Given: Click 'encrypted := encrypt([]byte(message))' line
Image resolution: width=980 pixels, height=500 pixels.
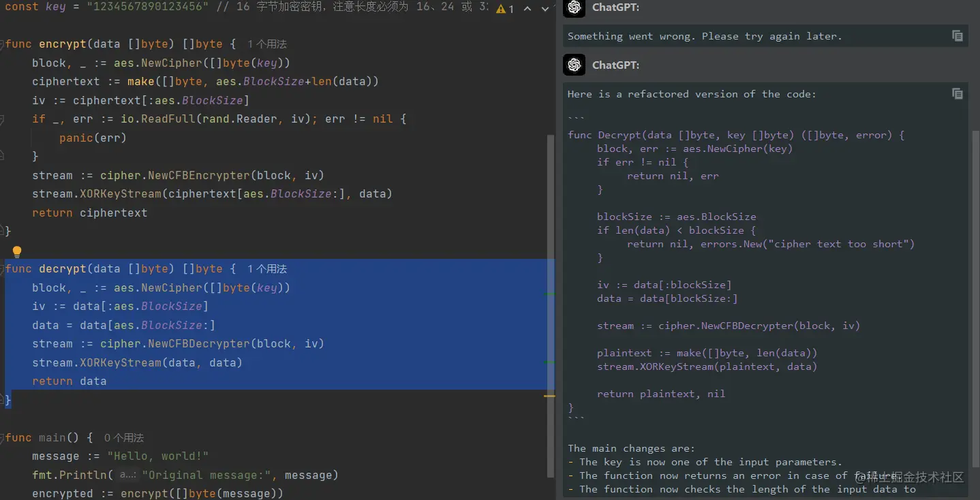Looking at the screenshot, I should (157, 494).
